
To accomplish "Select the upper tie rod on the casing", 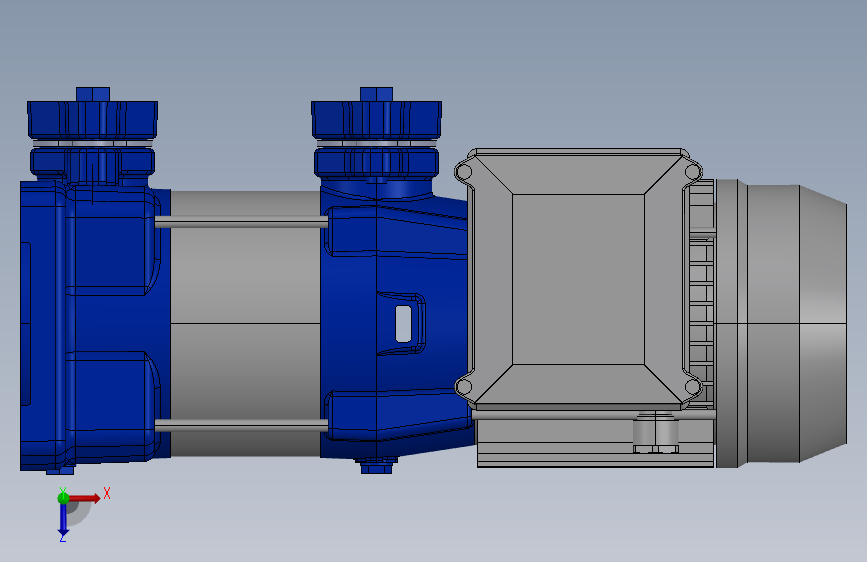I will (x=241, y=222).
